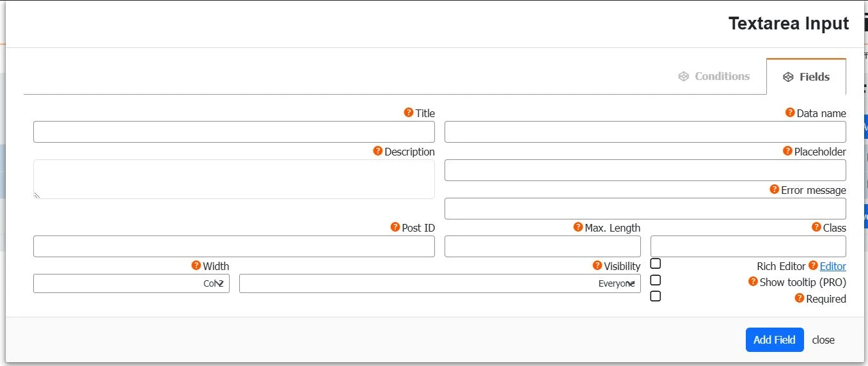Click the Description help question icon

click(x=377, y=151)
